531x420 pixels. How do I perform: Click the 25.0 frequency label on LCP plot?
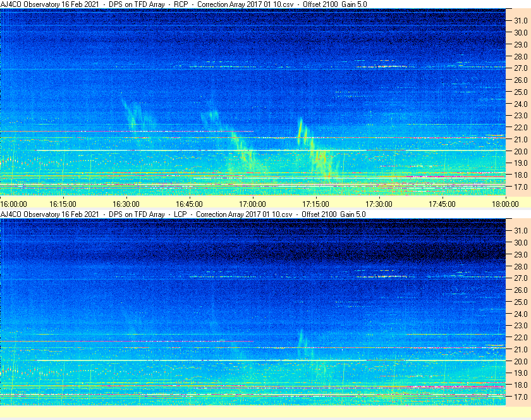521,302
